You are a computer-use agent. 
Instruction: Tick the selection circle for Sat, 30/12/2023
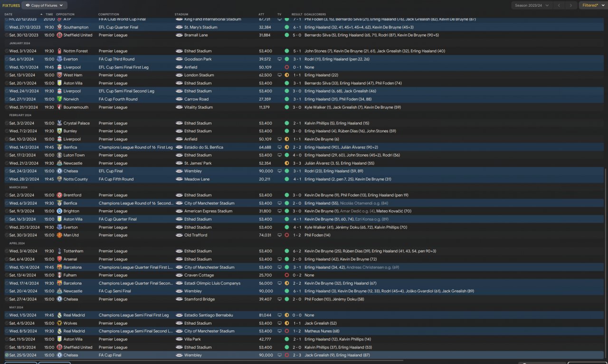tap(7, 35)
